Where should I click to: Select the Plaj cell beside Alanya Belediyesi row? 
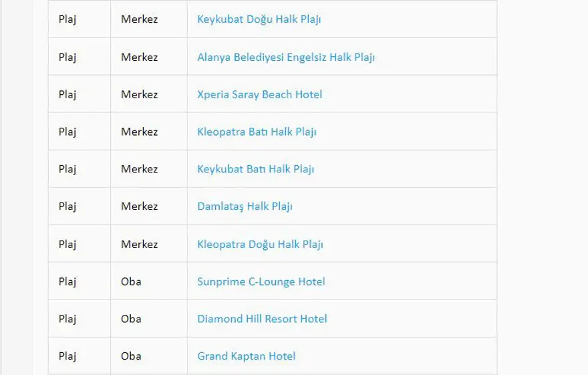click(x=67, y=57)
